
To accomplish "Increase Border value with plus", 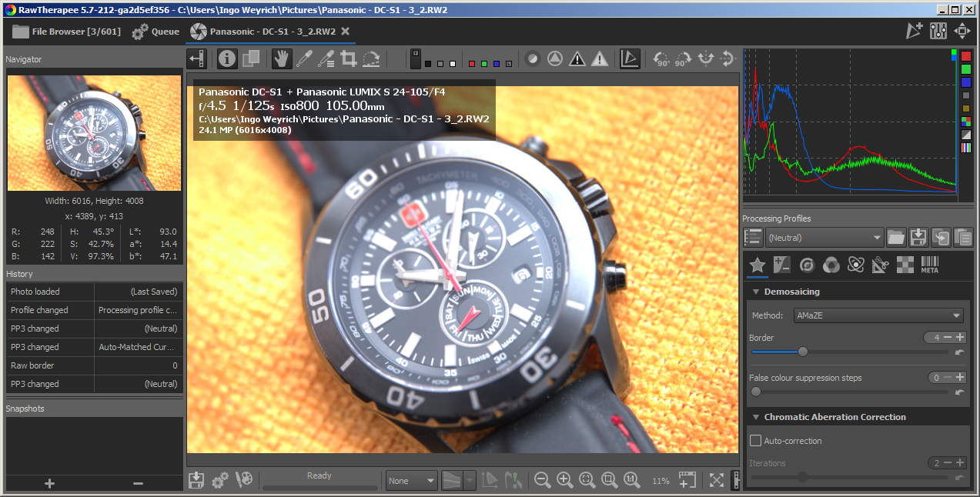I will click(x=960, y=338).
